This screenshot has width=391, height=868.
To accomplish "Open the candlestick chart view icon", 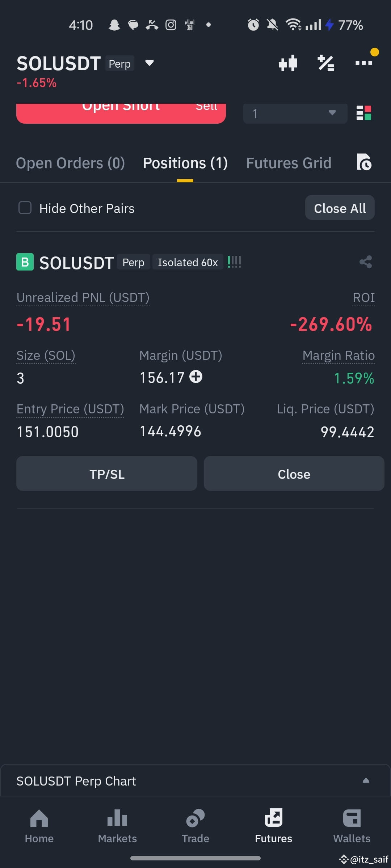I will [288, 63].
